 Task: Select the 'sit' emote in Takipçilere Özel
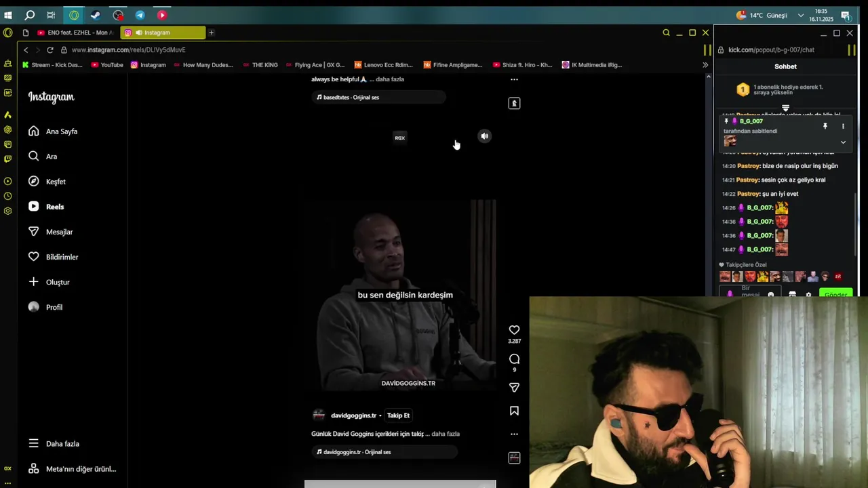pyautogui.click(x=838, y=277)
